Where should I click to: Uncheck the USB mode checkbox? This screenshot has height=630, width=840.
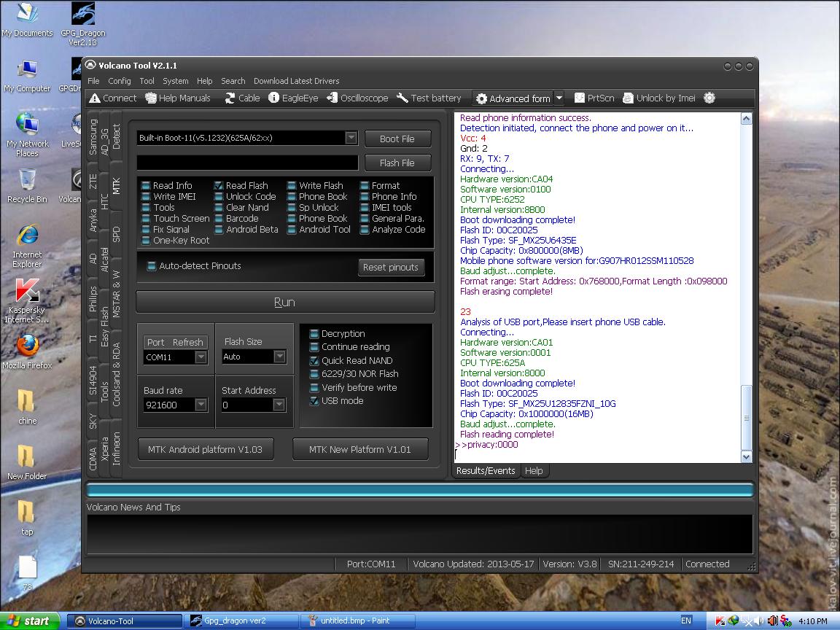314,401
